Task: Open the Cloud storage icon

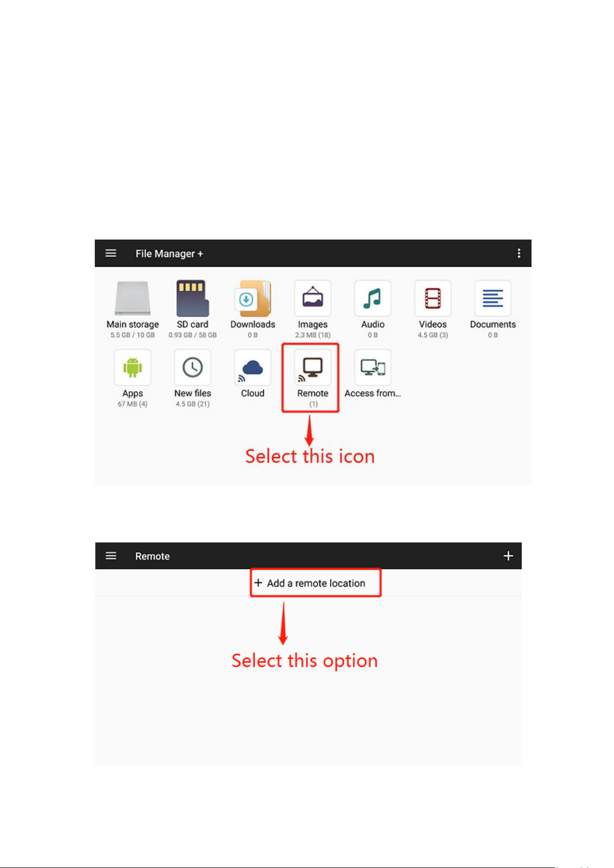Action: 252,367
